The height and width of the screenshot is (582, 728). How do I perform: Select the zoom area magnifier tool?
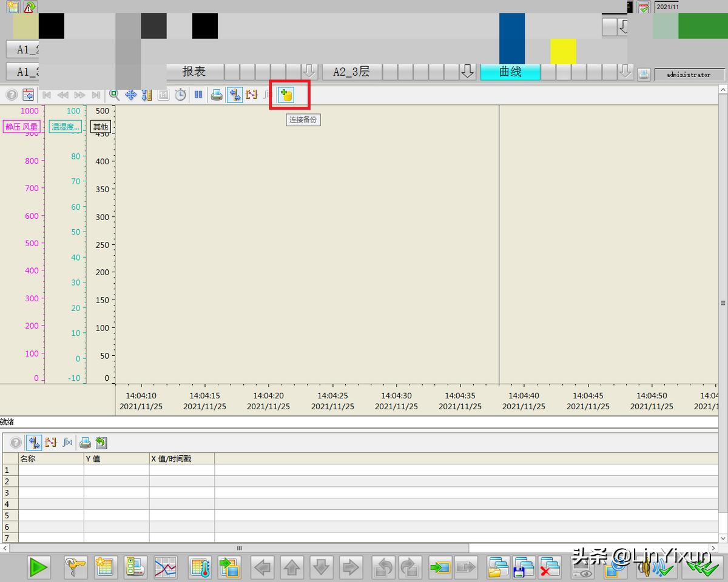(114, 95)
